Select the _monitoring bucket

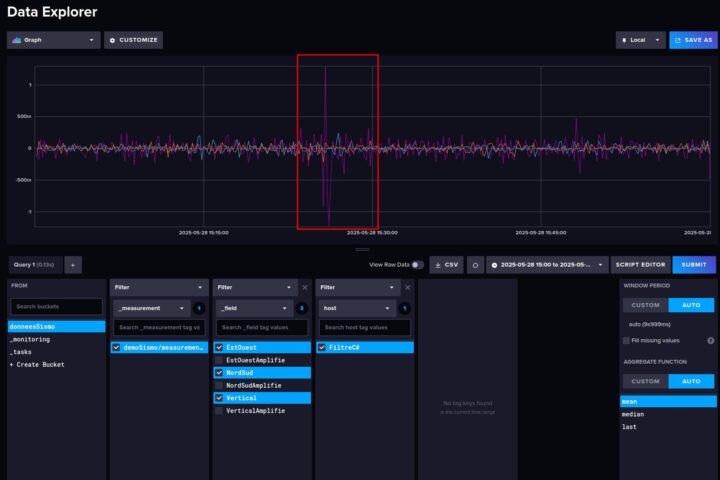[56, 339]
